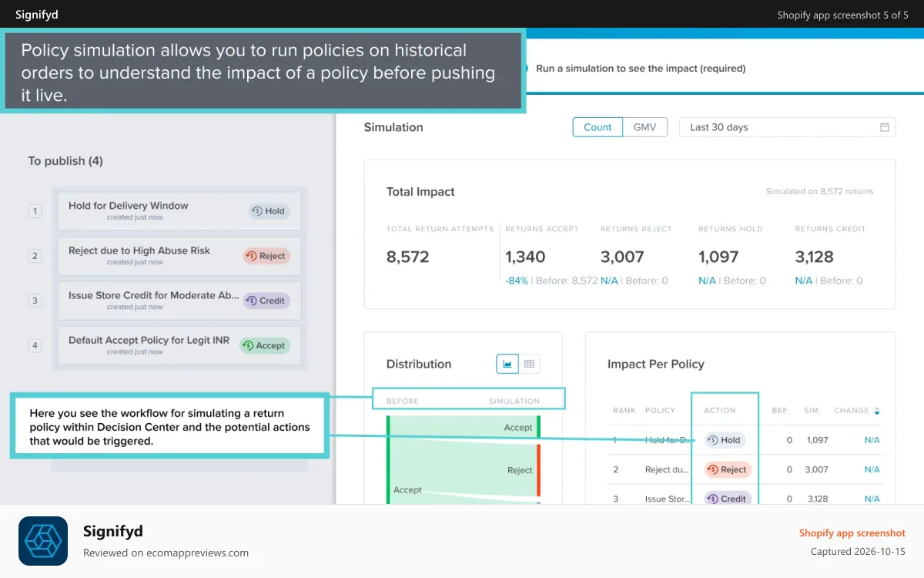Open the Last 30 days date range picker
This screenshot has height=578, width=924.
coord(787,127)
